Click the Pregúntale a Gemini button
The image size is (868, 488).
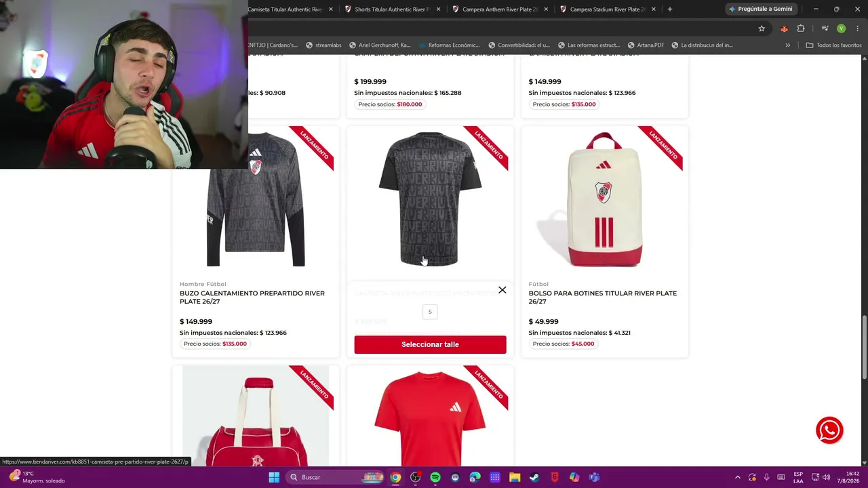[x=760, y=9]
